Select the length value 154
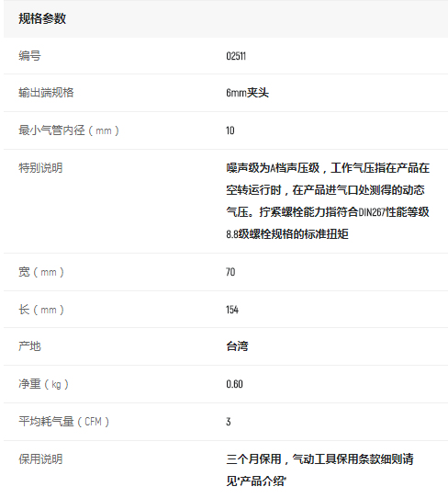 point(232,310)
